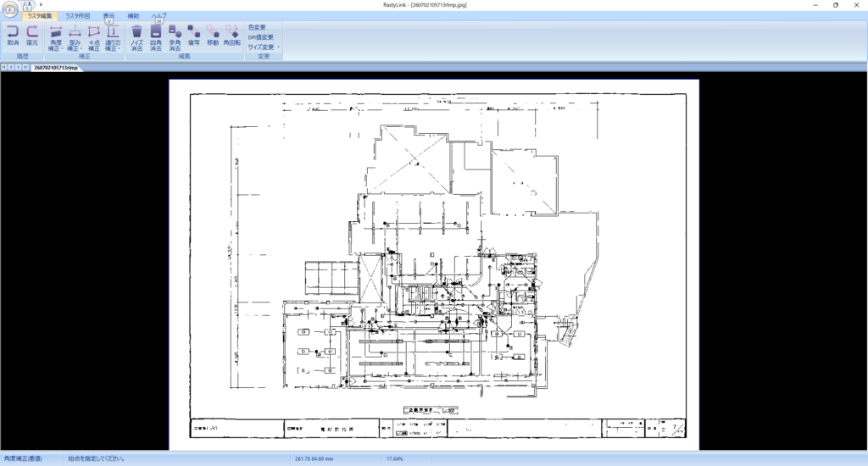Select the 四角消去 rectangle erase tool
The width and height of the screenshot is (868, 466).
pos(156,38)
